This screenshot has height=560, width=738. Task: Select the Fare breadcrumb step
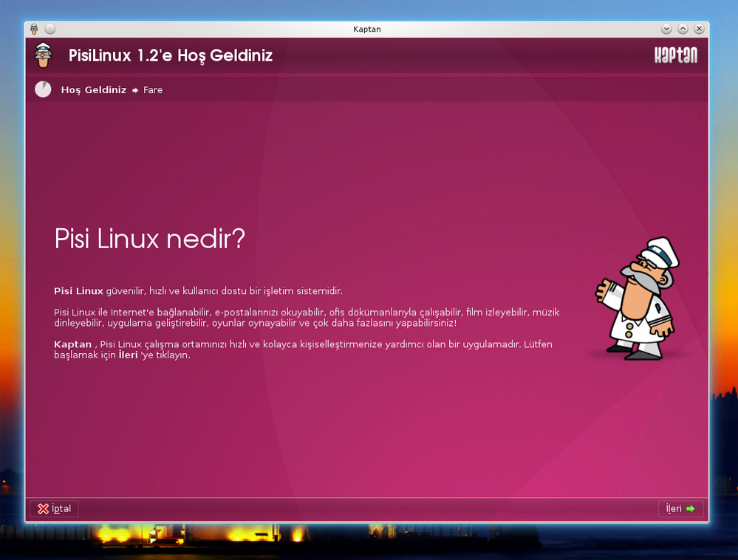(153, 89)
